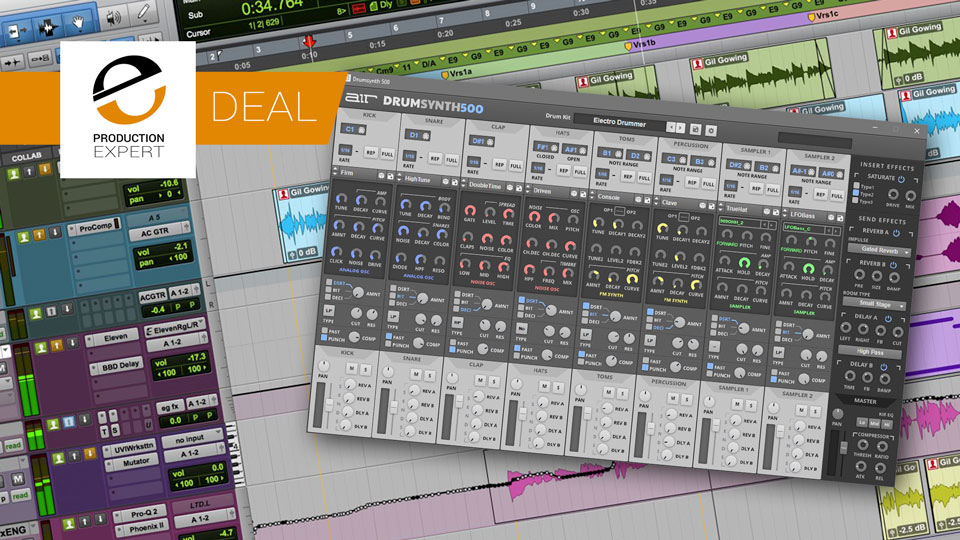Click the Snare D1 note learn icon
Image resolution: width=960 pixels, height=540 pixels.
[426, 136]
